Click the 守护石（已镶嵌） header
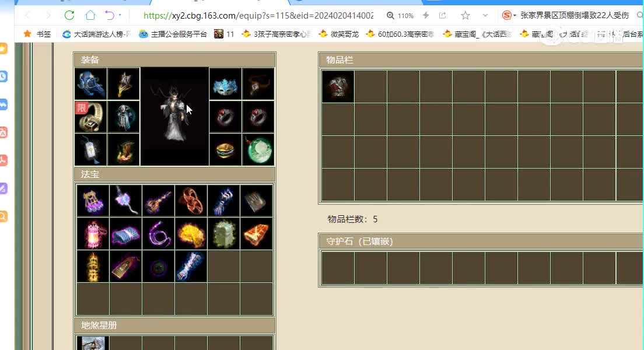644x350 pixels. (481, 242)
